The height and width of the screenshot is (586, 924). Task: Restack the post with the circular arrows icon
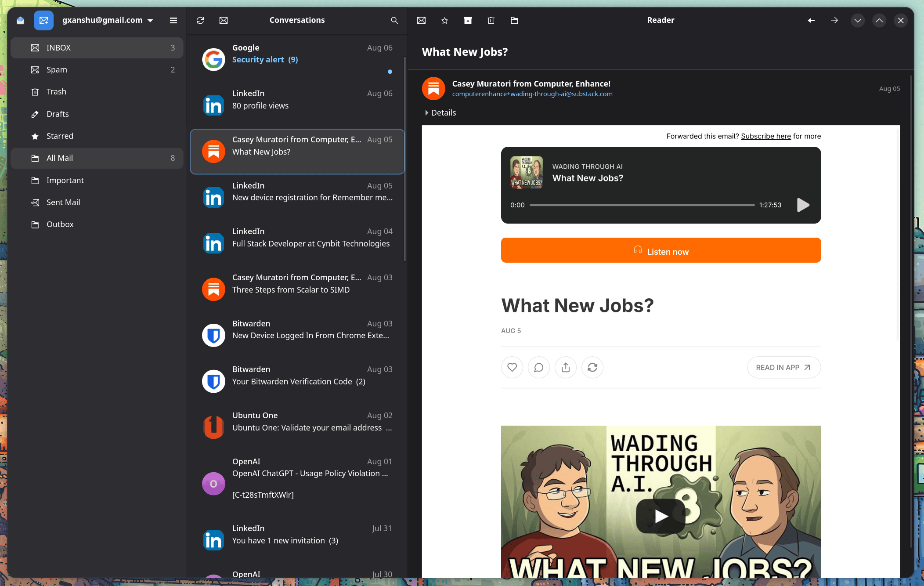(x=592, y=367)
